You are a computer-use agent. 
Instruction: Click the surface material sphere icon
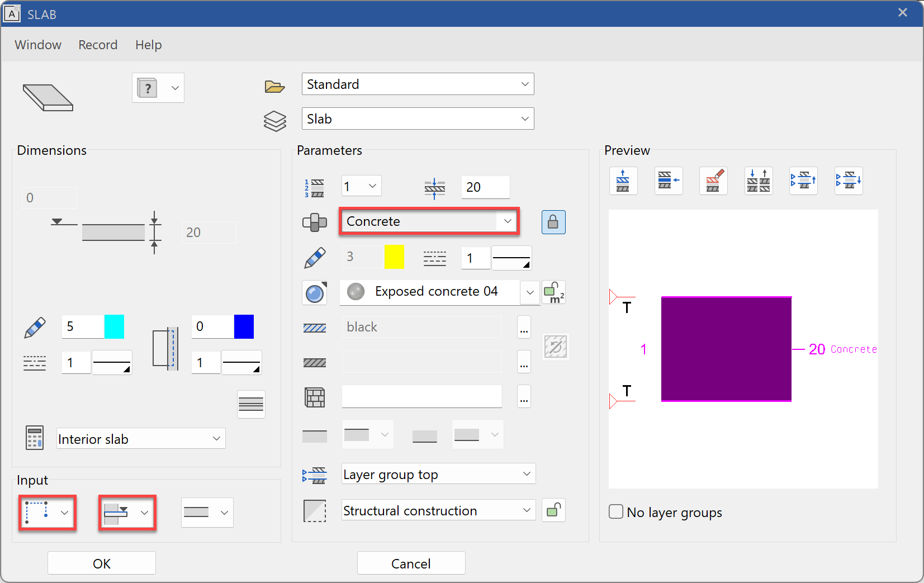315,293
